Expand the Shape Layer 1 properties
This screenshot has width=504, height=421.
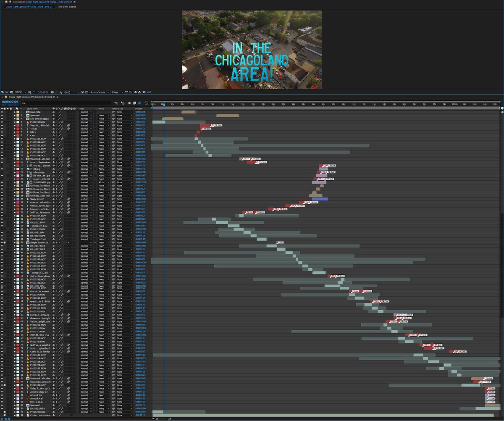pyautogui.click(x=14, y=199)
